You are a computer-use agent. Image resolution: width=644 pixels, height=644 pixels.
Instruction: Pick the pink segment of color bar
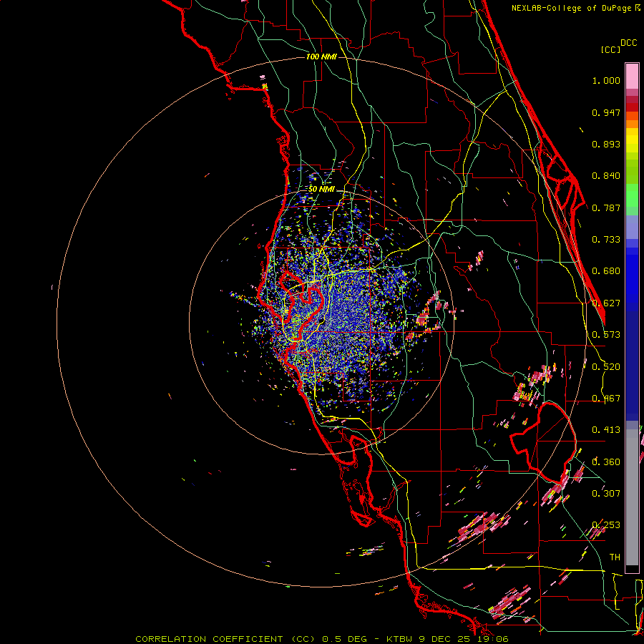(x=632, y=77)
